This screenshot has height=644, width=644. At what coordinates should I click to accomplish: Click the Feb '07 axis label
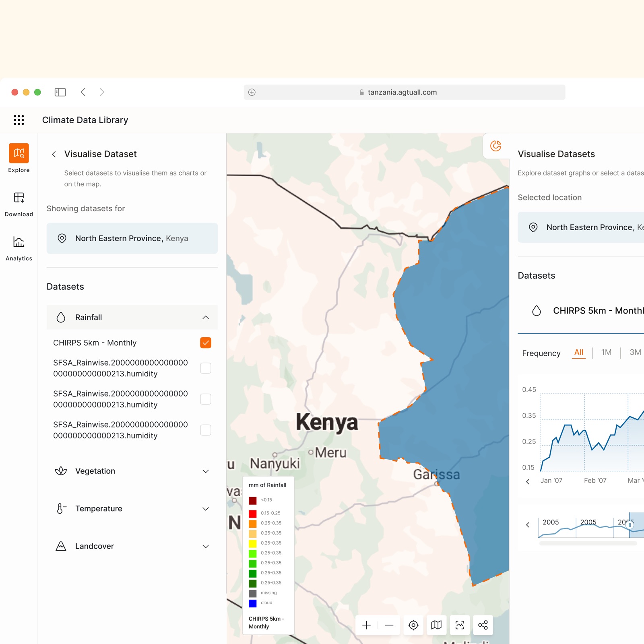pyautogui.click(x=595, y=481)
